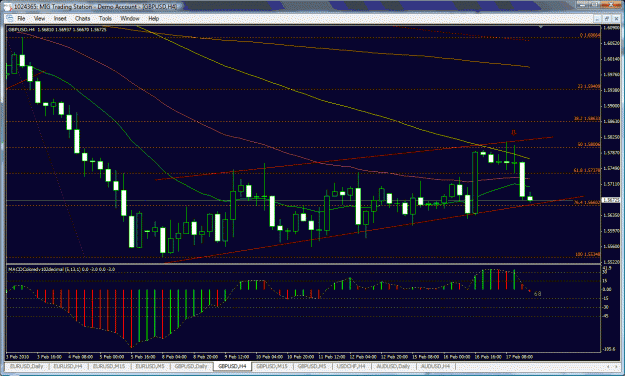Switch to the GBPUSD,M15 chart tab
The height and width of the screenshot is (376, 625).
coord(272,366)
